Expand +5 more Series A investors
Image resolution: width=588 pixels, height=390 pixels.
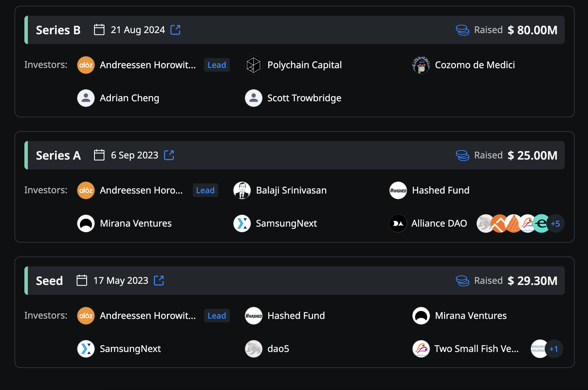[x=555, y=223]
